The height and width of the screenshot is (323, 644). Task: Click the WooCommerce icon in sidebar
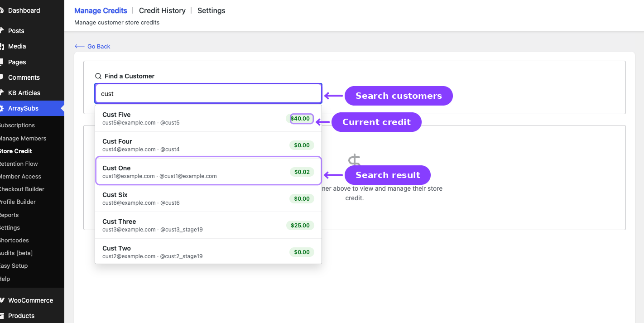pyautogui.click(x=1, y=300)
